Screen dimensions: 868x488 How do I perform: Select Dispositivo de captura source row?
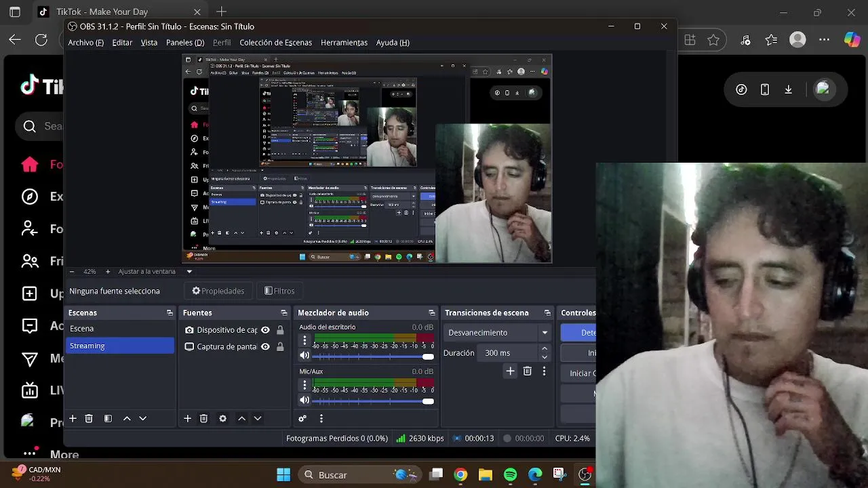pyautogui.click(x=235, y=330)
